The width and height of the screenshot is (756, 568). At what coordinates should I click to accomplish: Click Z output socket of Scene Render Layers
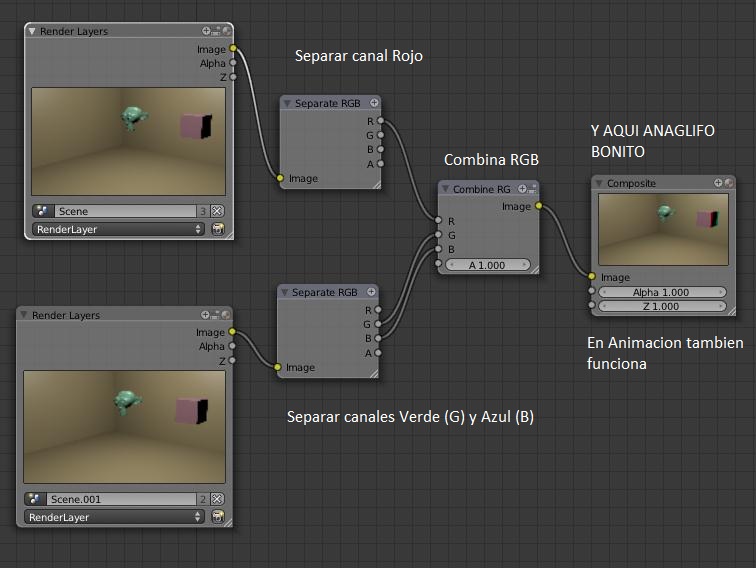coord(233,77)
